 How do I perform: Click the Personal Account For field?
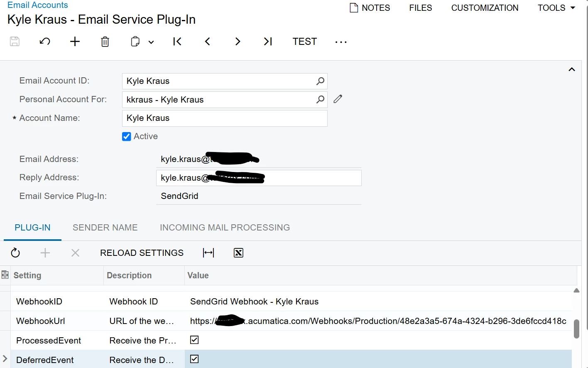(225, 100)
